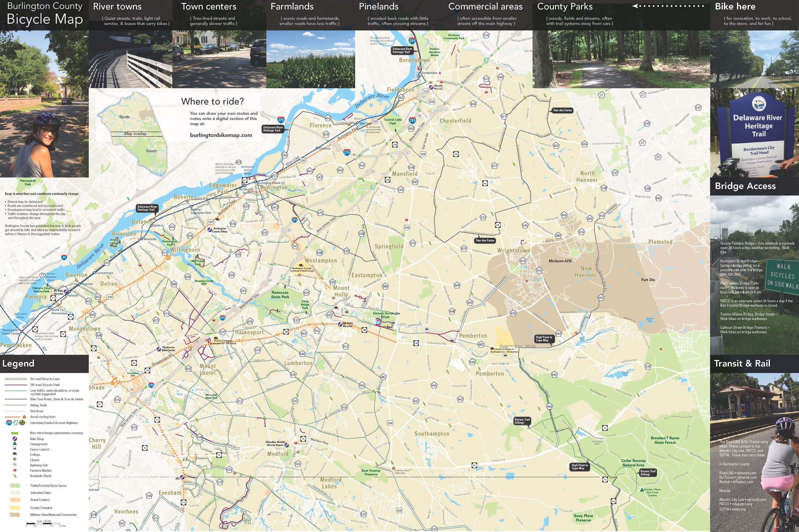
Task: Select the College graduation cap legend icon
Action: [x=15, y=454]
